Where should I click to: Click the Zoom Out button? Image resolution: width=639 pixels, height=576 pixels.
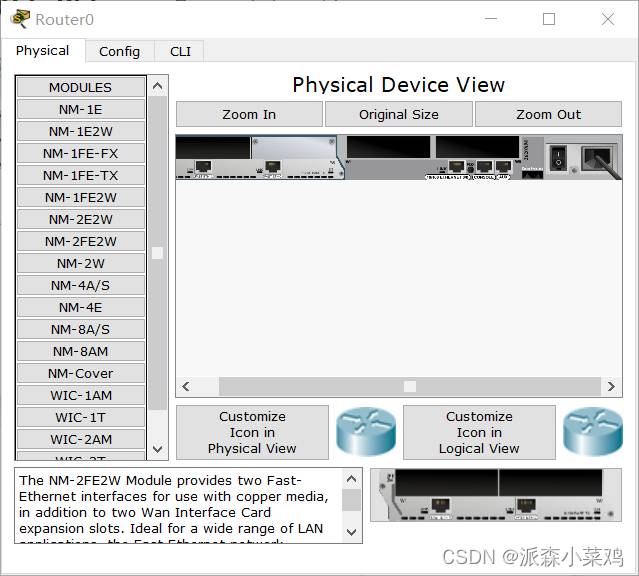[548, 115]
